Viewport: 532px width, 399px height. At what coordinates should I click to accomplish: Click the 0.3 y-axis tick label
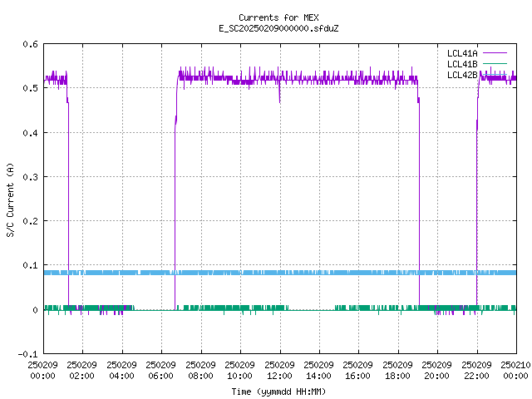[x=30, y=177]
